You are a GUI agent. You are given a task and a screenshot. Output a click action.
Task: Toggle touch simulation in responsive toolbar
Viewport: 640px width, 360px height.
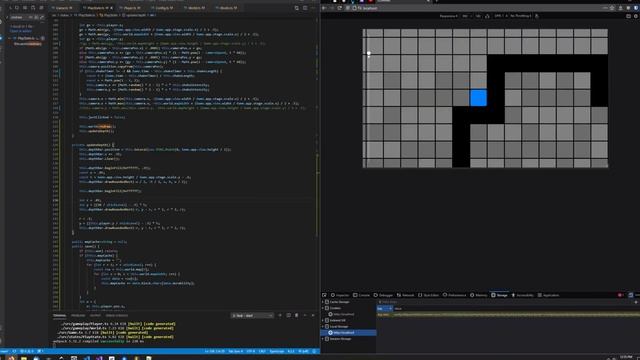pyautogui.click(x=537, y=16)
